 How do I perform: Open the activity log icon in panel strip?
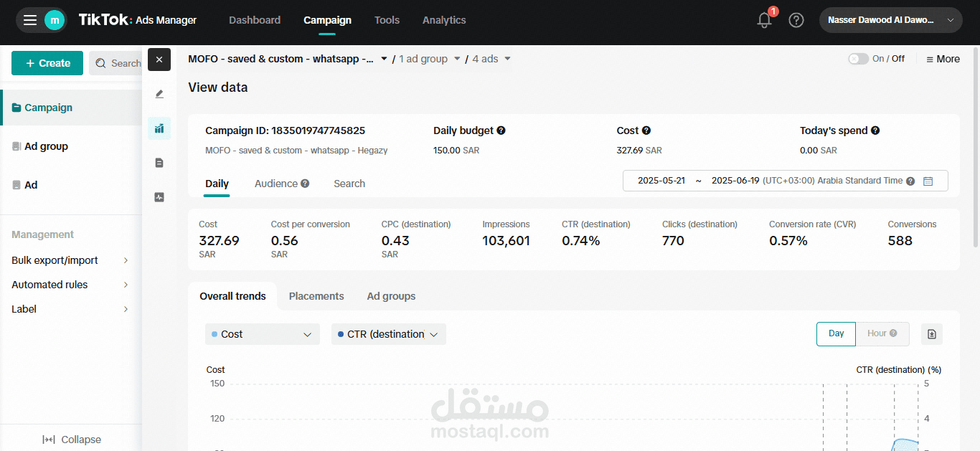pyautogui.click(x=159, y=197)
